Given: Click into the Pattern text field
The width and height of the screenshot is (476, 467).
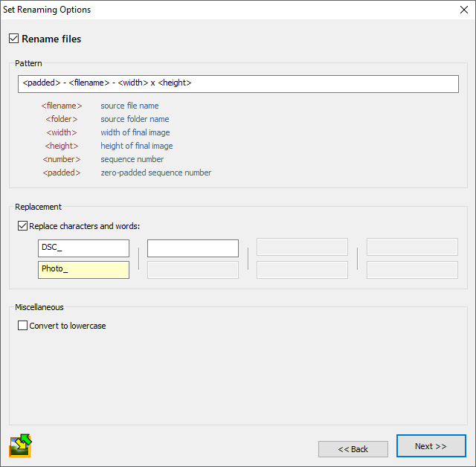Looking at the screenshot, I should (x=237, y=83).
